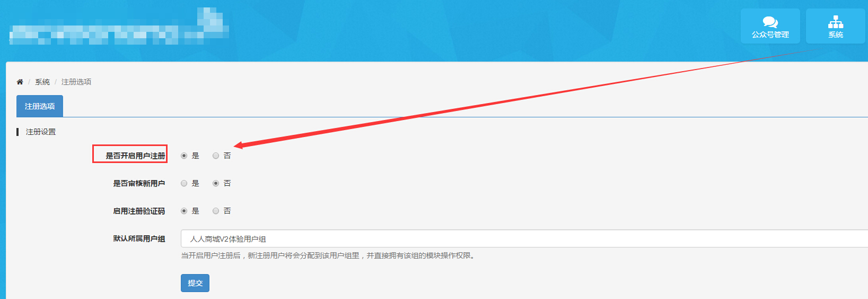868x299 pixels.
Task: Click the 是否审核新用户 label
Action: (139, 183)
